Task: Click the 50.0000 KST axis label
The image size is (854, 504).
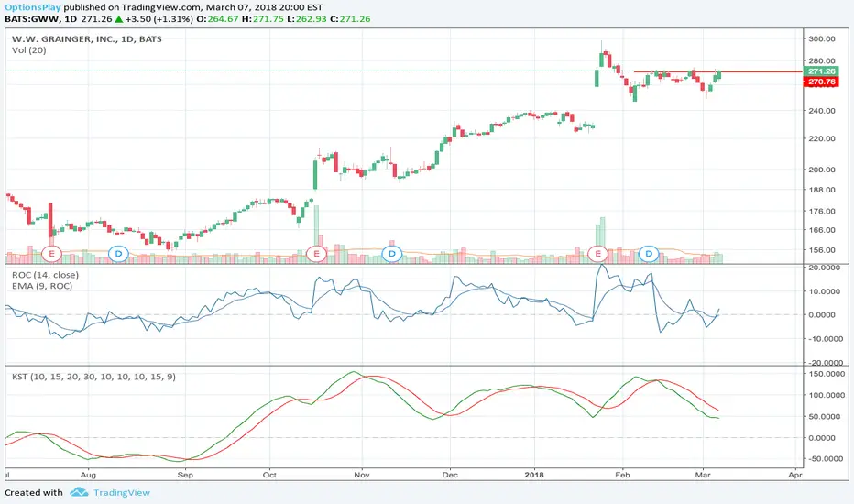Action: (827, 416)
